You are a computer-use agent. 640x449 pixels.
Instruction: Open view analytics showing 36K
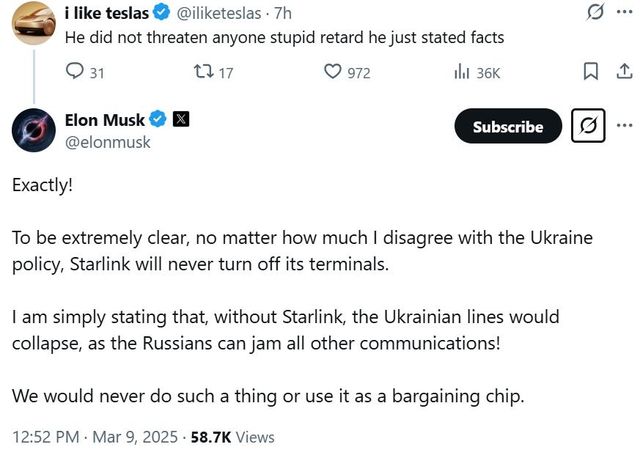click(462, 72)
